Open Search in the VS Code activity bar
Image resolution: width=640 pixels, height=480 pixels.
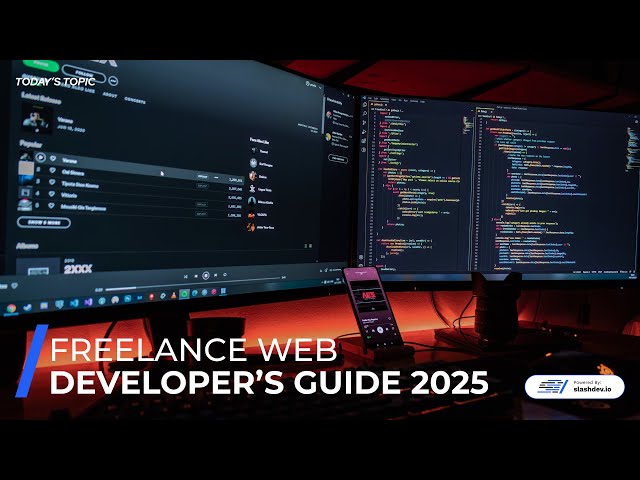(x=364, y=114)
